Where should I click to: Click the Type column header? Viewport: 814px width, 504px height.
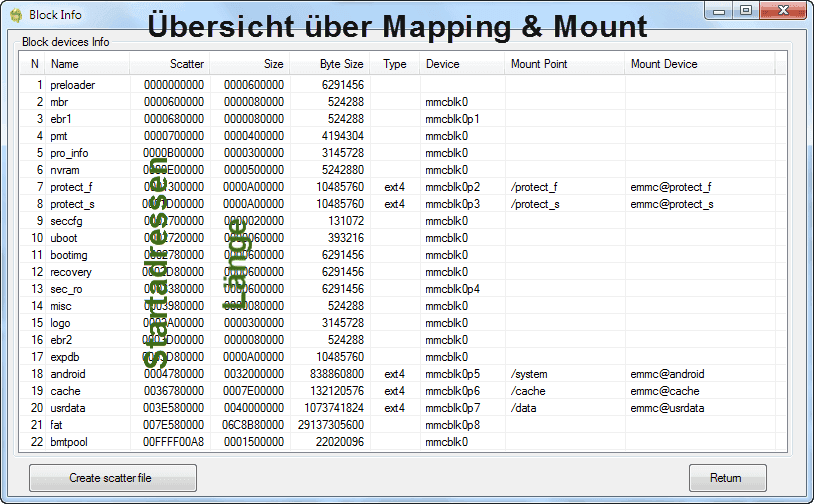(x=395, y=64)
